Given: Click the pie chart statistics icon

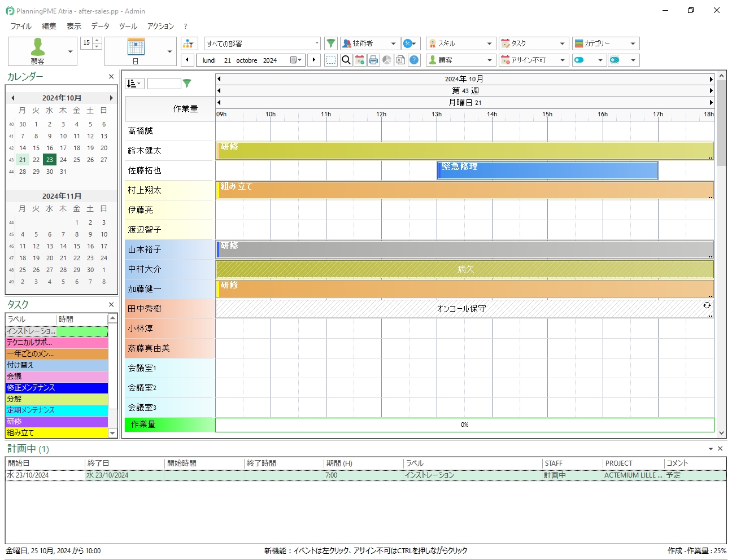Looking at the screenshot, I should pyautogui.click(x=387, y=60).
